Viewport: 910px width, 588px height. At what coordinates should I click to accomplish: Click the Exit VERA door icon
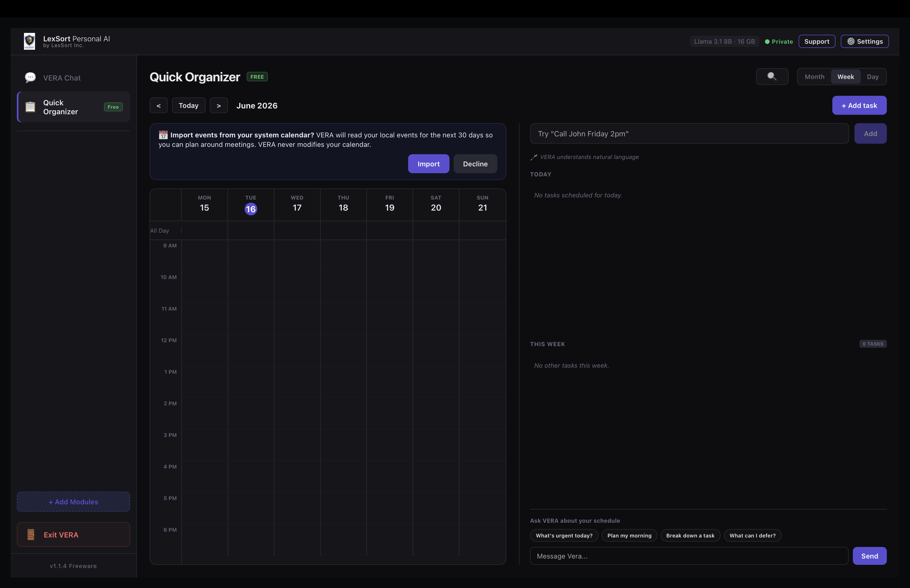(31, 535)
